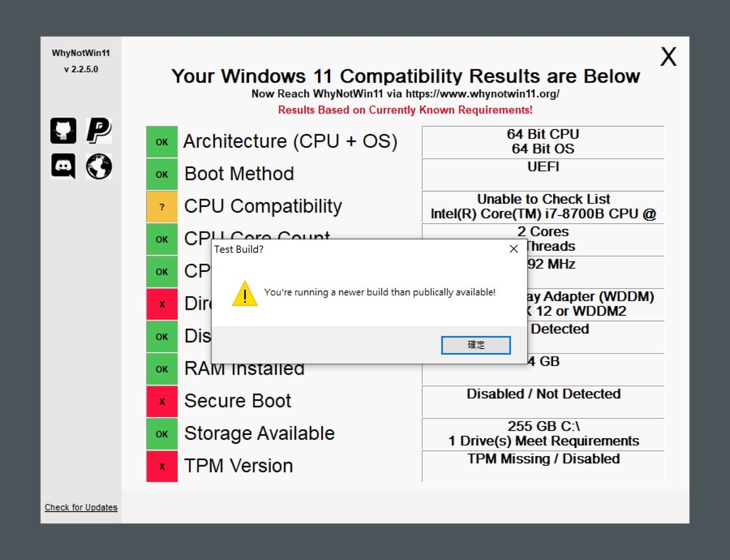The image size is (730, 560).
Task: Click the '64 Bit CPU' result text
Action: [x=543, y=134]
